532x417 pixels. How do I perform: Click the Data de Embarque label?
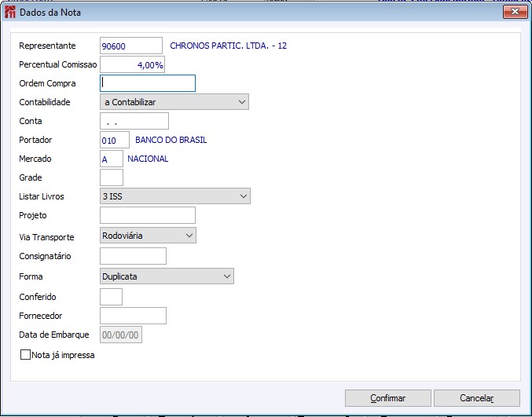(54, 335)
